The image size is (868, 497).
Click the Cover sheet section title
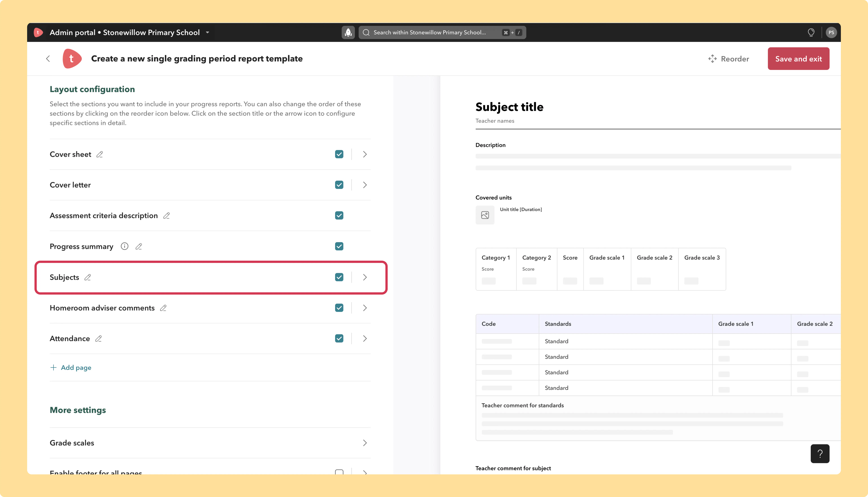[71, 154]
